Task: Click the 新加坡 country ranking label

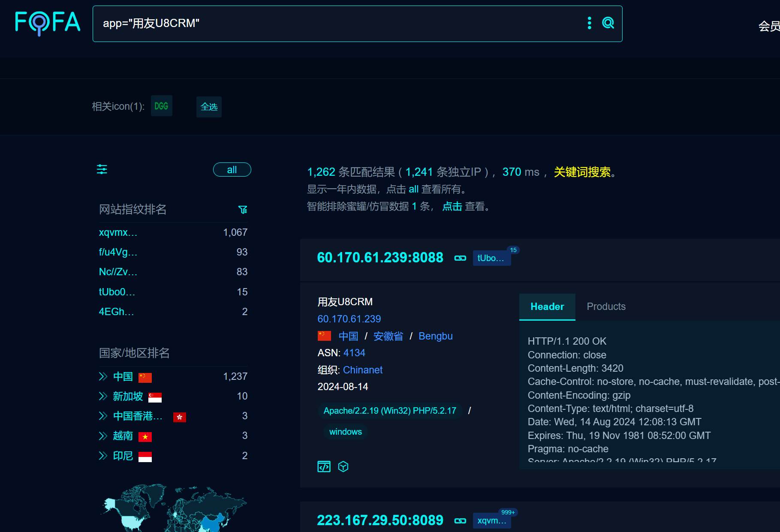Action: point(128,396)
